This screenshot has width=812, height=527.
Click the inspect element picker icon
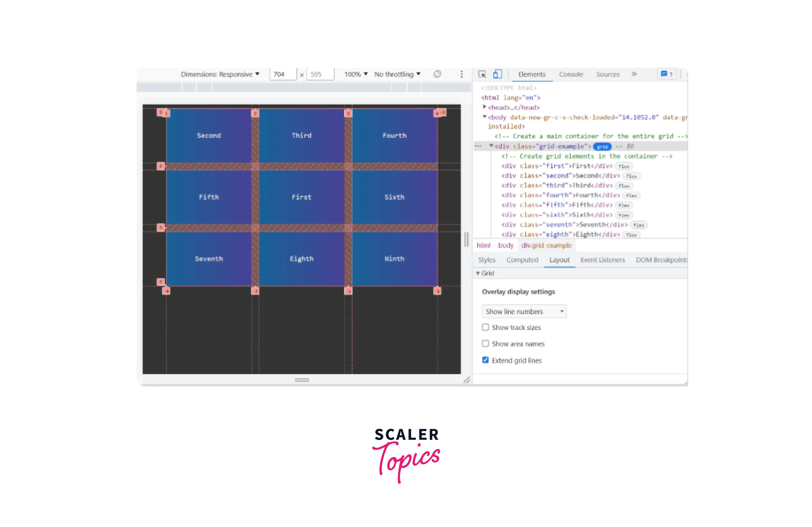[x=482, y=75]
